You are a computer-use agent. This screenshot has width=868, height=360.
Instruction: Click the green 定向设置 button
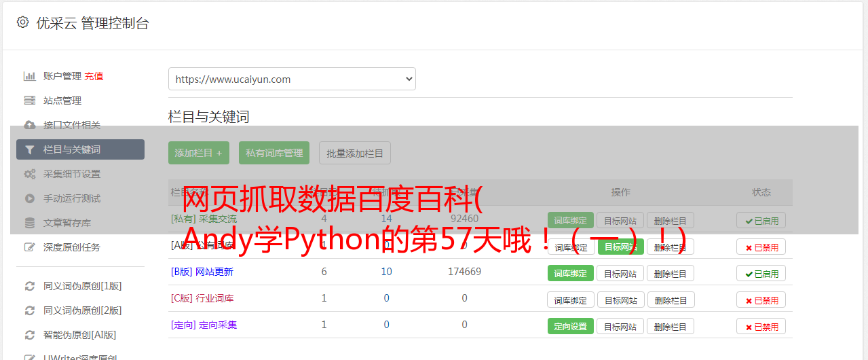point(571,326)
